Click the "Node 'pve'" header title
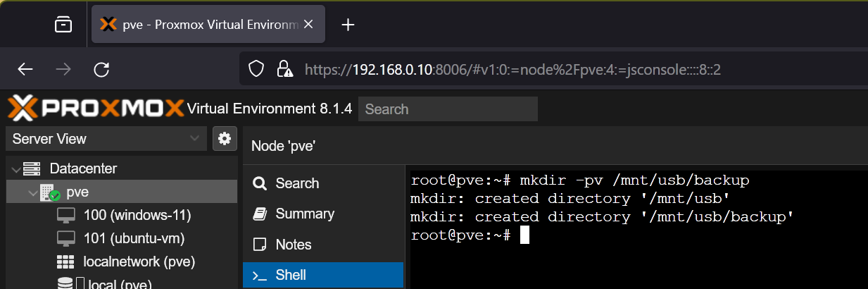 [284, 146]
